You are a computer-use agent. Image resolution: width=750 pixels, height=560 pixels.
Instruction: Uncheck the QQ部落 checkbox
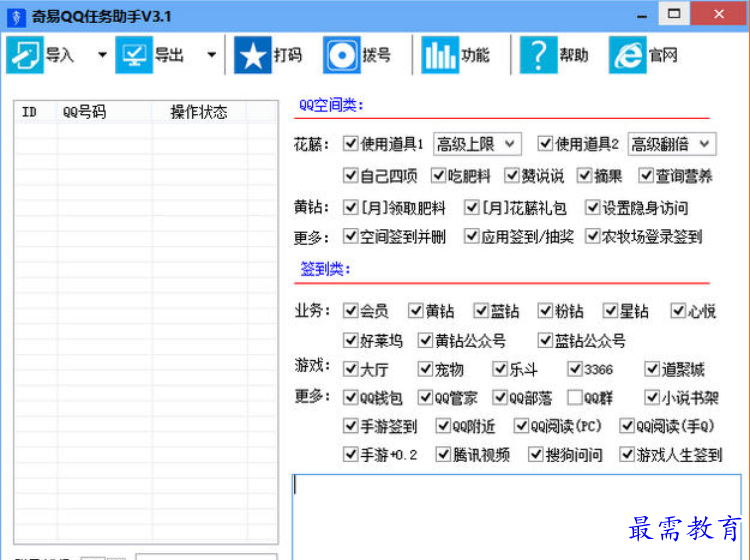pos(500,397)
